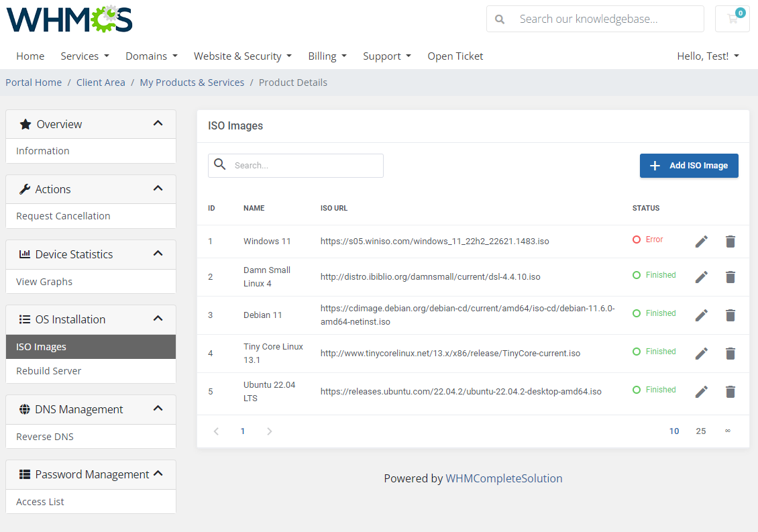The image size is (758, 532).
Task: Click Open Ticket in navigation
Action: [455, 56]
